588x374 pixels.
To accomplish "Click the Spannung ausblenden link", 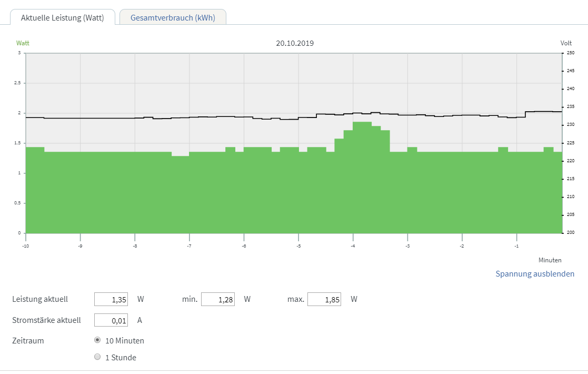I will coord(535,274).
